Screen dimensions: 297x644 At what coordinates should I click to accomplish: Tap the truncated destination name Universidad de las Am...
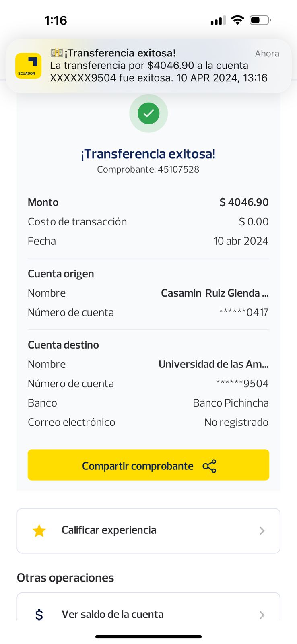point(213,364)
